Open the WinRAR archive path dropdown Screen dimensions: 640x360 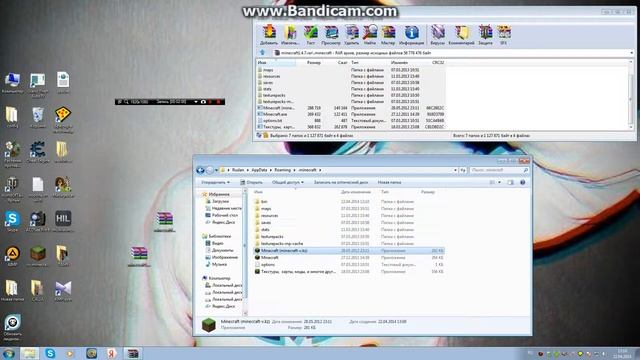pos(631,53)
